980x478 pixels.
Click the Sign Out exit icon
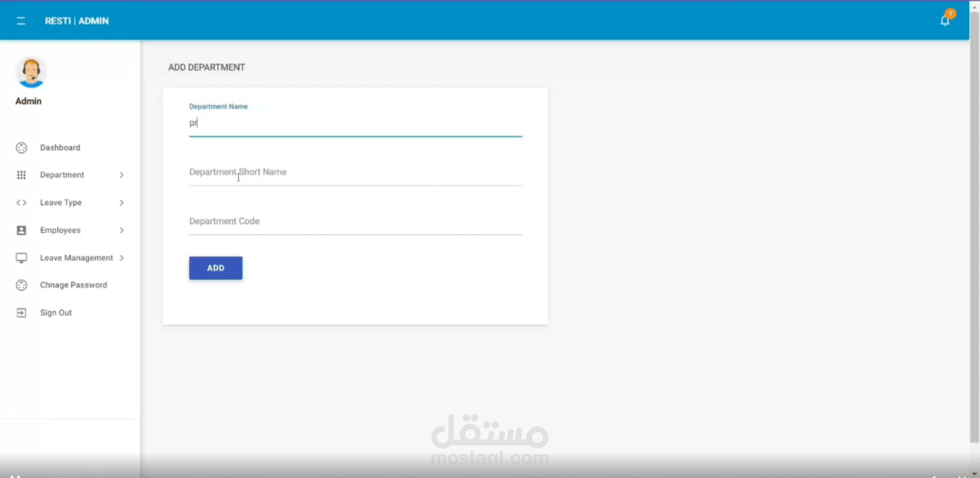point(21,313)
